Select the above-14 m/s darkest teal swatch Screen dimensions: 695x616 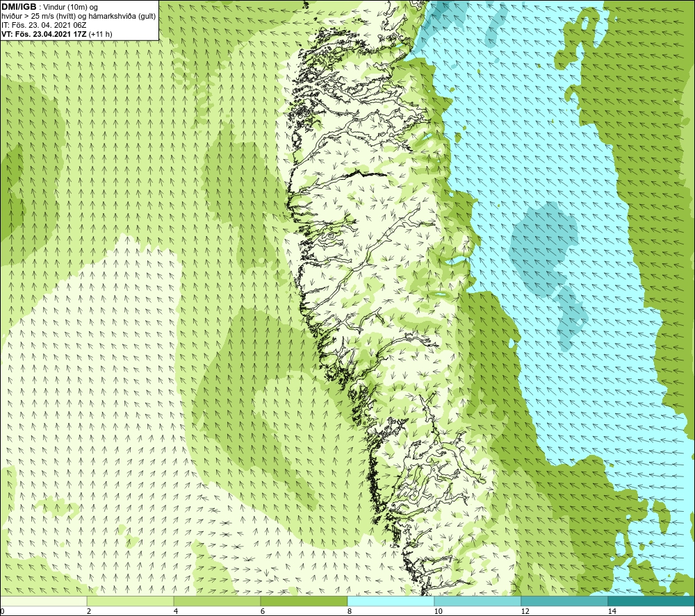click(x=651, y=601)
